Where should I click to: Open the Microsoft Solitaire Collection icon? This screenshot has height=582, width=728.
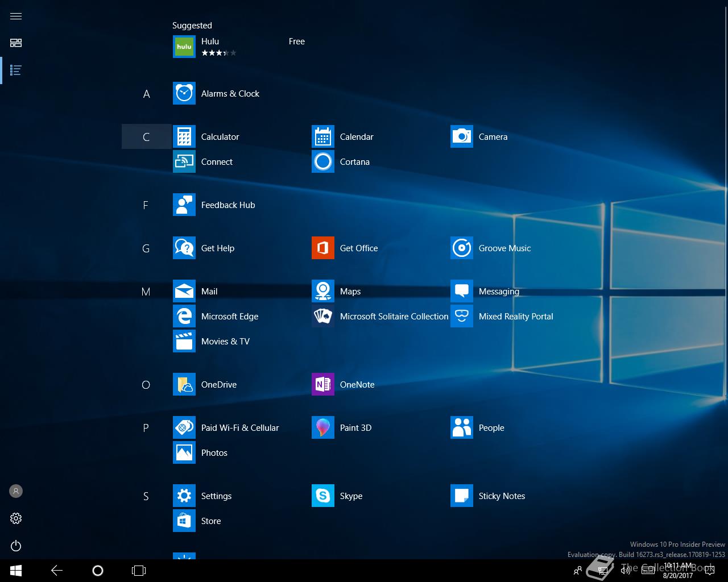[323, 316]
